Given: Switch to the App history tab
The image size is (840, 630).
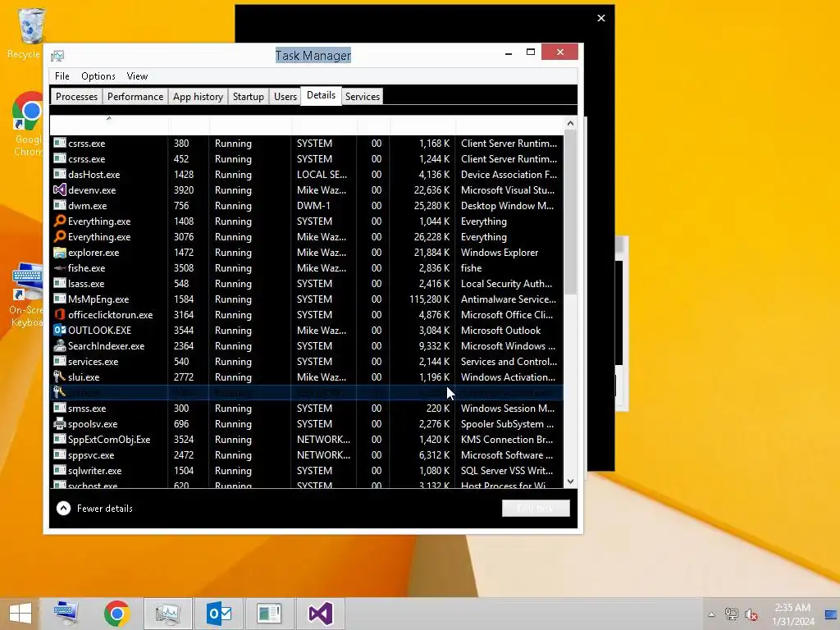Looking at the screenshot, I should (198, 97).
